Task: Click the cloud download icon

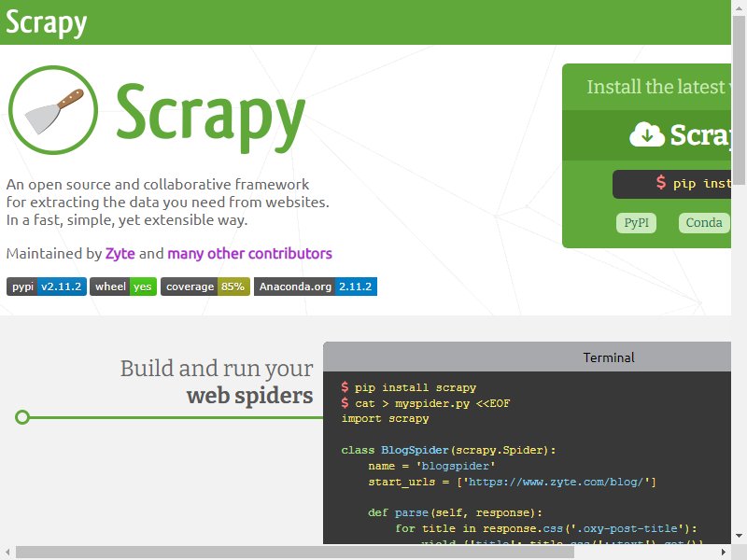Action: click(x=646, y=134)
